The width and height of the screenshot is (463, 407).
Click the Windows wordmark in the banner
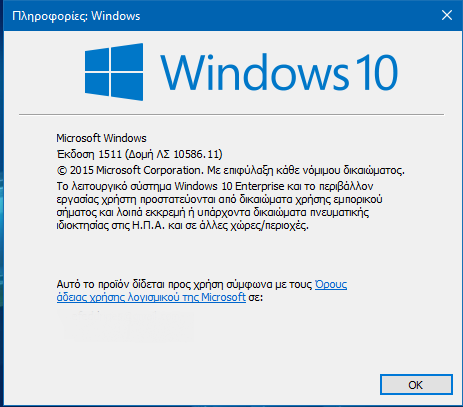pos(255,72)
